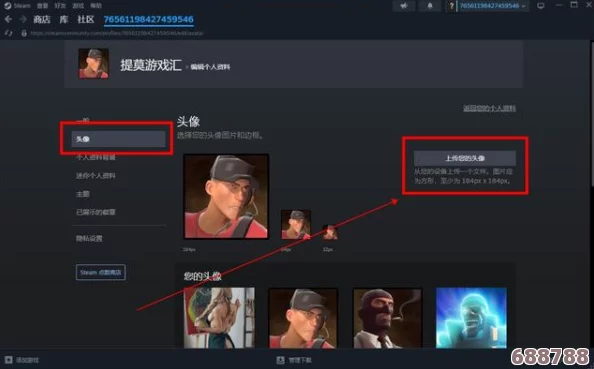
Task: Click the steamcommunity URL address text
Action: pyautogui.click(x=117, y=33)
